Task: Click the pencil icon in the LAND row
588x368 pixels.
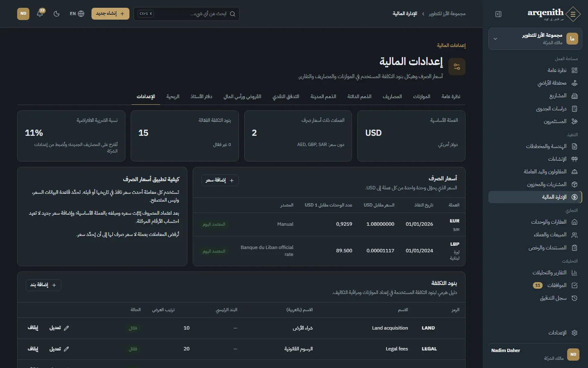Action: click(67, 328)
